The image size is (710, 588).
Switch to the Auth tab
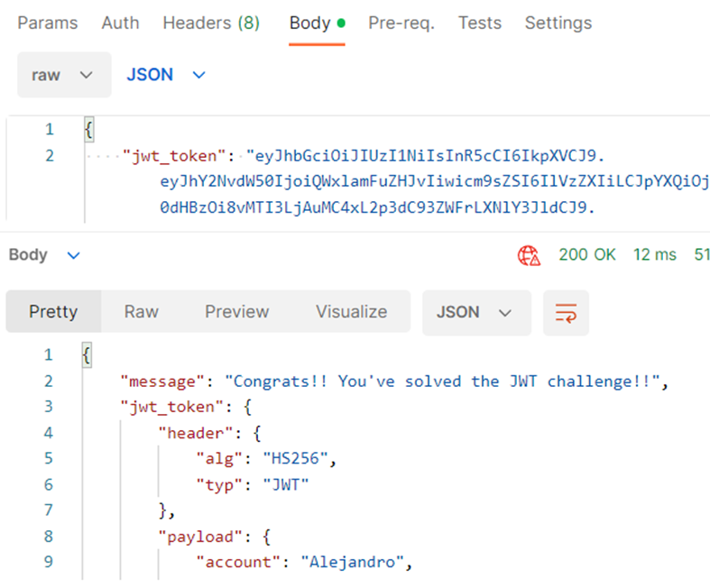click(x=121, y=23)
